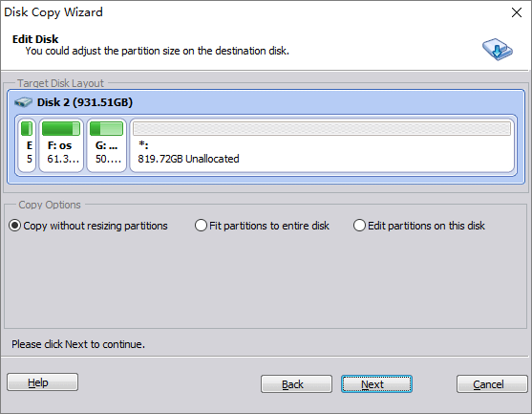Choose Edit partitions on this disk
This screenshot has height=414, width=532.
[x=419, y=226]
